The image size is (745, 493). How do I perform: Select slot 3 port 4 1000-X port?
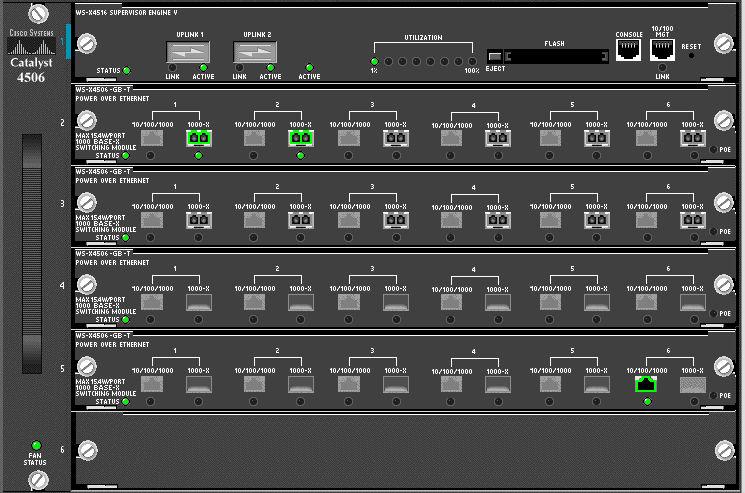coord(497,220)
